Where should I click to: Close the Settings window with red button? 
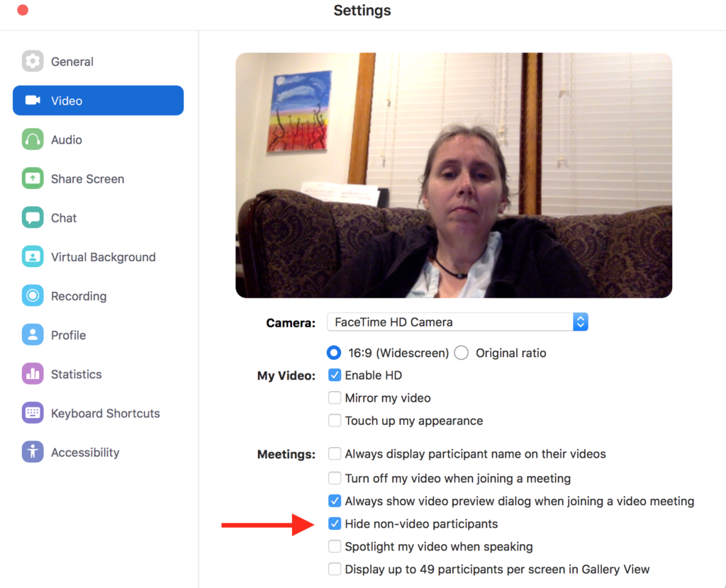tap(23, 10)
